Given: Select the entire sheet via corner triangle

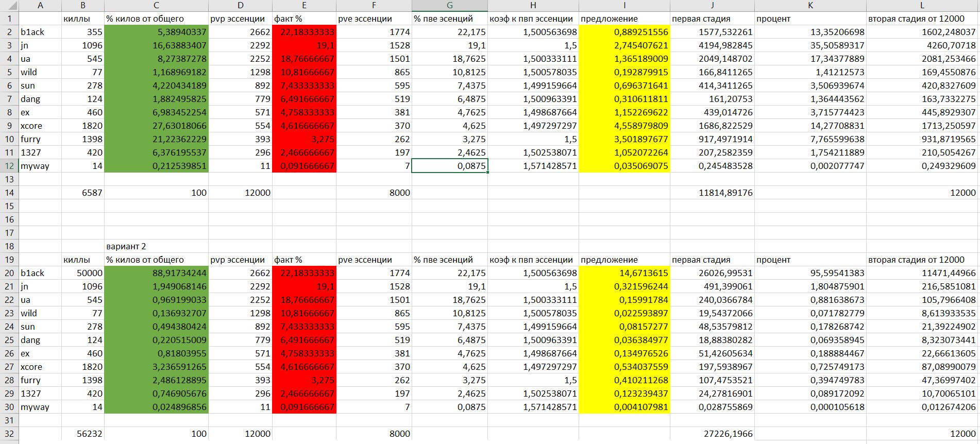Looking at the screenshot, I should 9,6.
